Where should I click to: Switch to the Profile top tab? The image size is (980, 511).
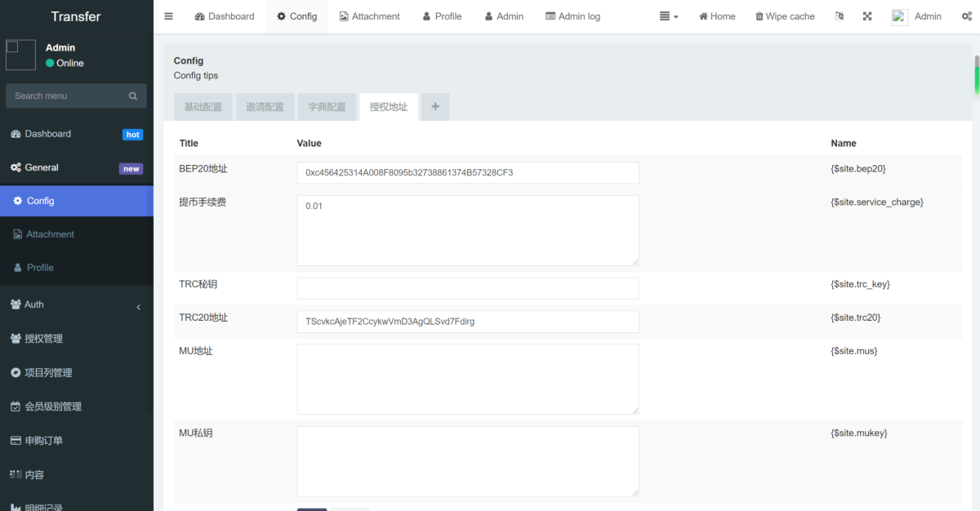(x=443, y=16)
